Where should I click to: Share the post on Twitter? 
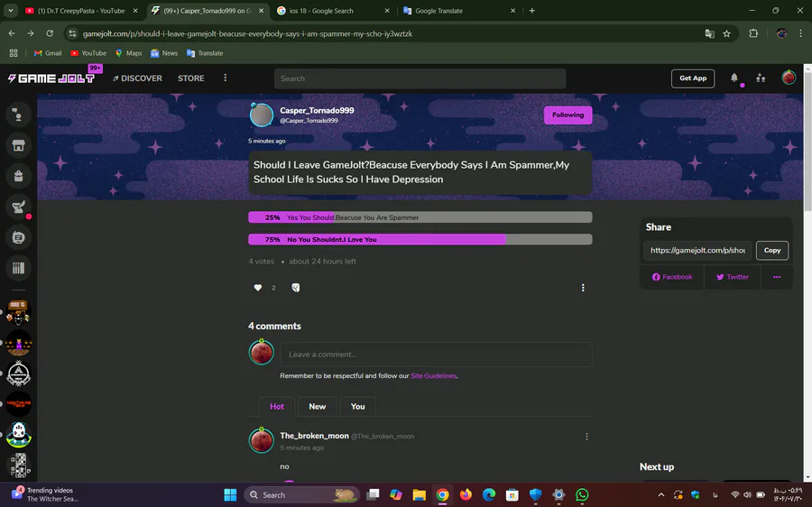tap(733, 277)
